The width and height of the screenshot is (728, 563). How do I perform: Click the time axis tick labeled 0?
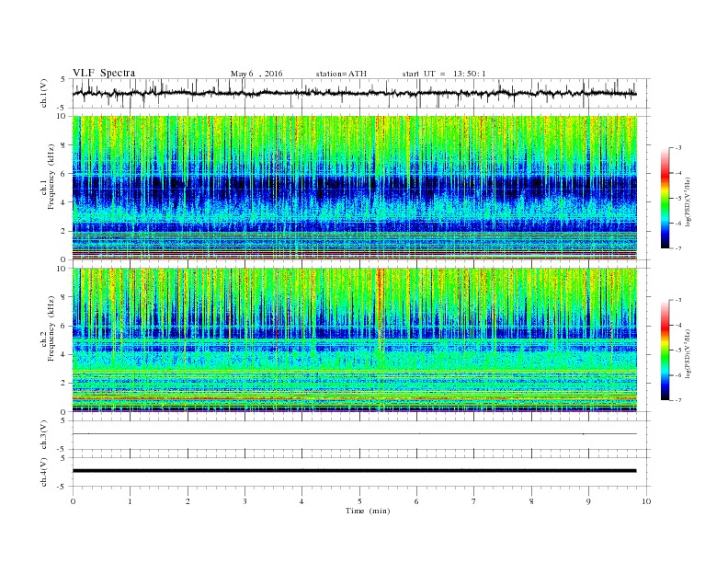[73, 501]
